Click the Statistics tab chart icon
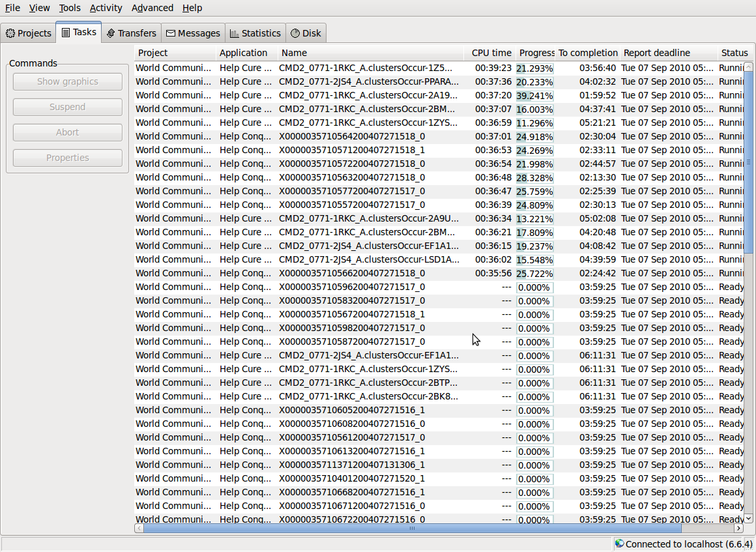Viewport: 756px width, 552px height. [x=235, y=33]
